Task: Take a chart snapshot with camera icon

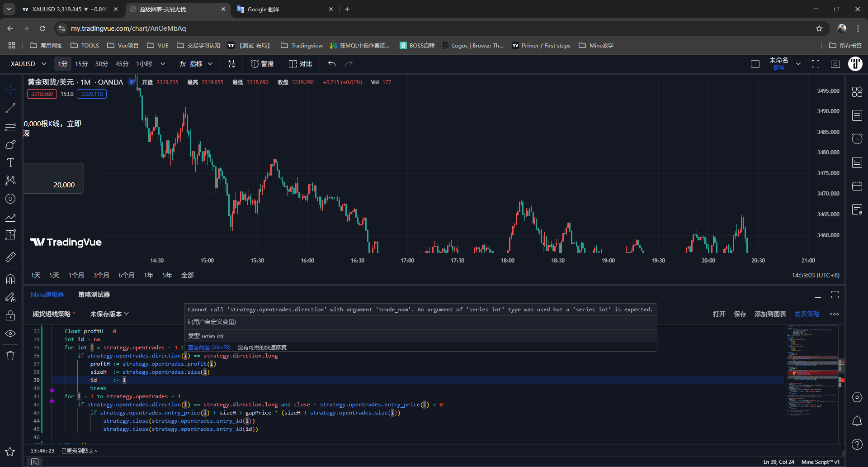Action: click(835, 64)
